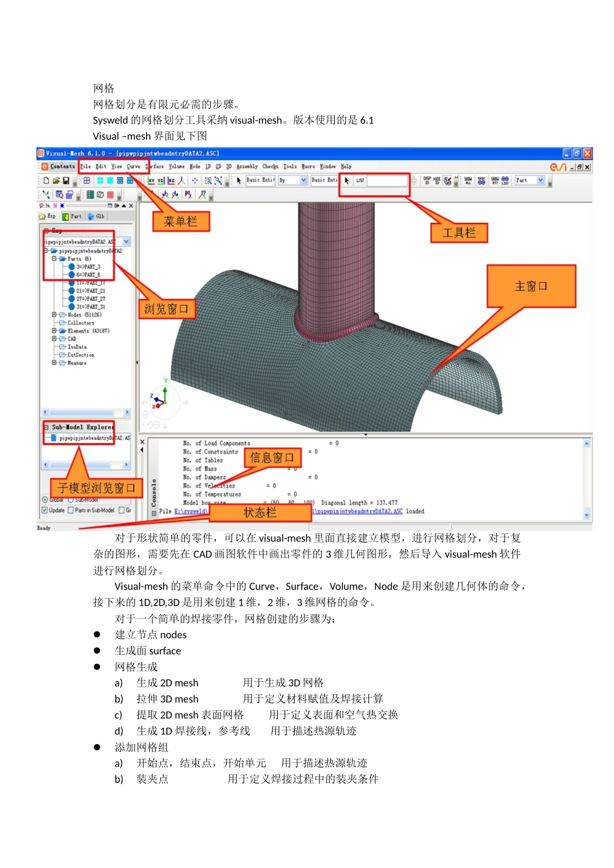The height and width of the screenshot is (868, 614).
Task: Toggle the Update checkbox
Action: (x=45, y=510)
